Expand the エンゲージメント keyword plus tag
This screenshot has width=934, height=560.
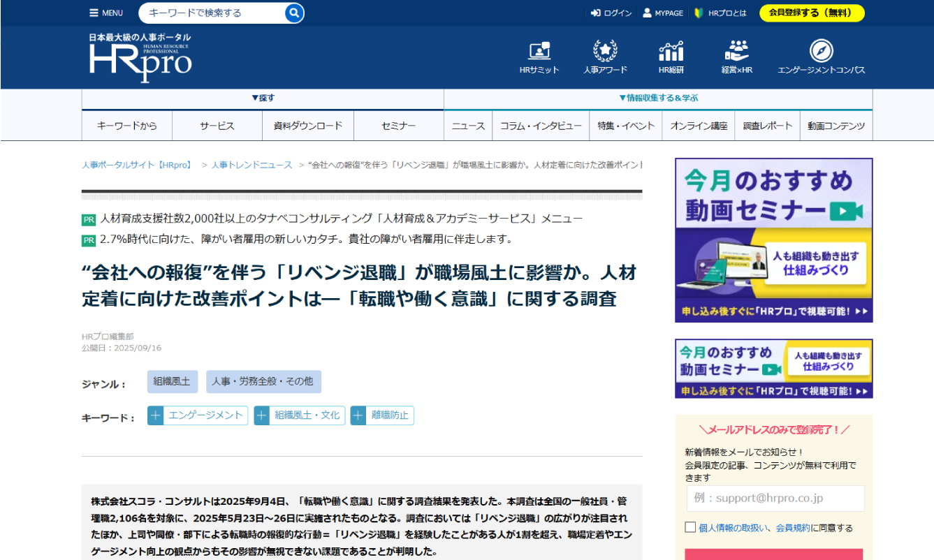(x=156, y=415)
